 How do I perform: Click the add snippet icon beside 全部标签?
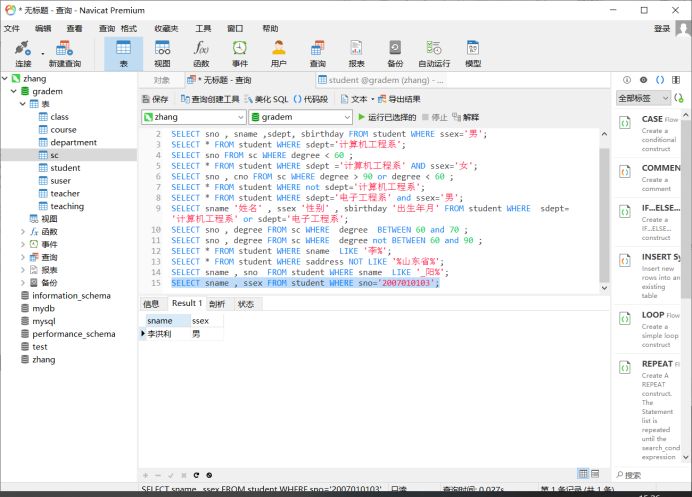coord(679,98)
